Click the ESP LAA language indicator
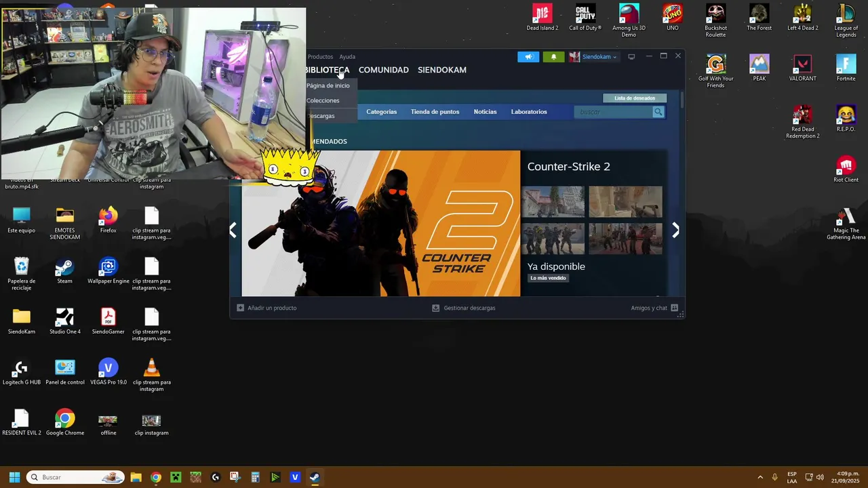 pos(792,477)
